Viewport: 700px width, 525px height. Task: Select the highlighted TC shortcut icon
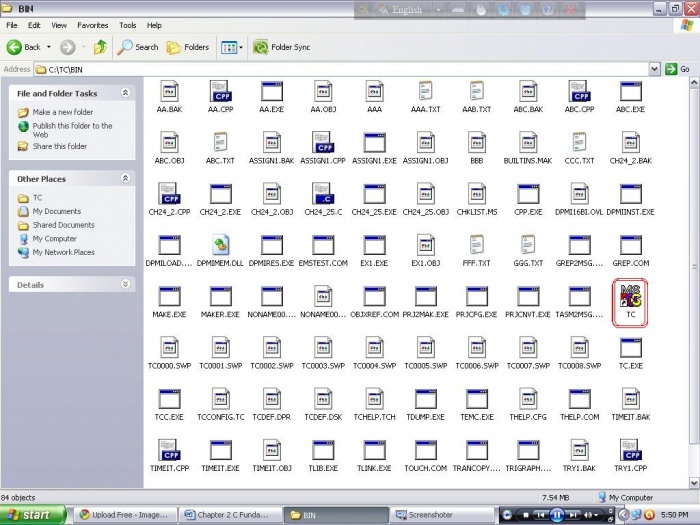coord(630,296)
